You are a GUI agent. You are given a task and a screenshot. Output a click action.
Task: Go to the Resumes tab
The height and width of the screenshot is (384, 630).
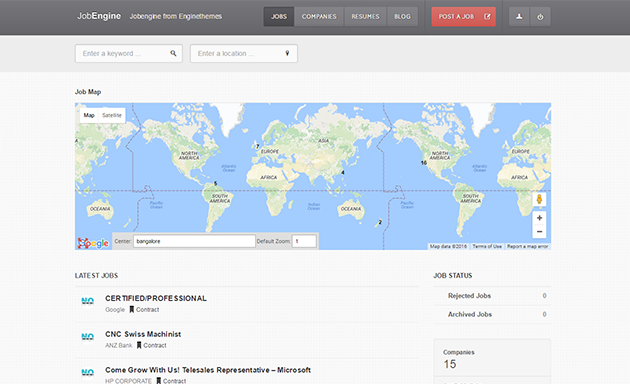(365, 16)
